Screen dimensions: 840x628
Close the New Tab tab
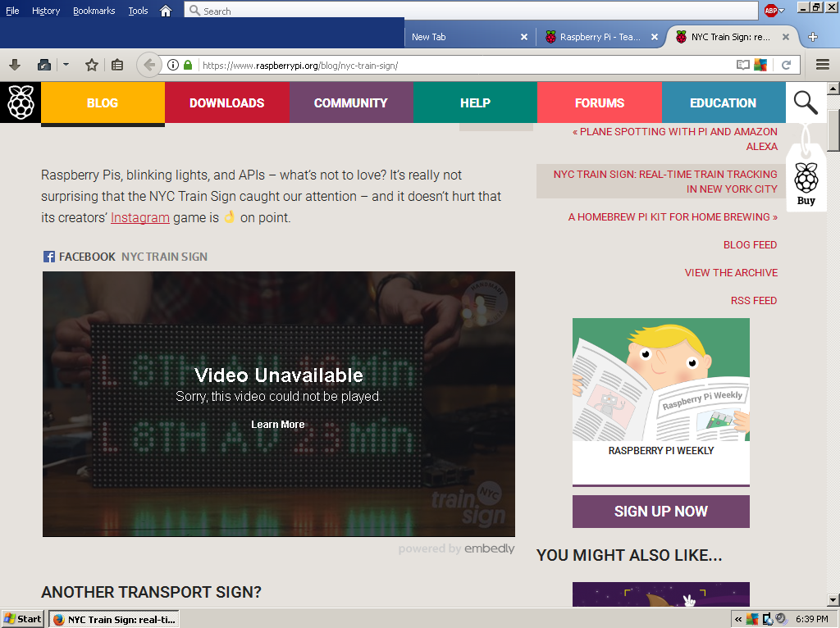point(524,37)
